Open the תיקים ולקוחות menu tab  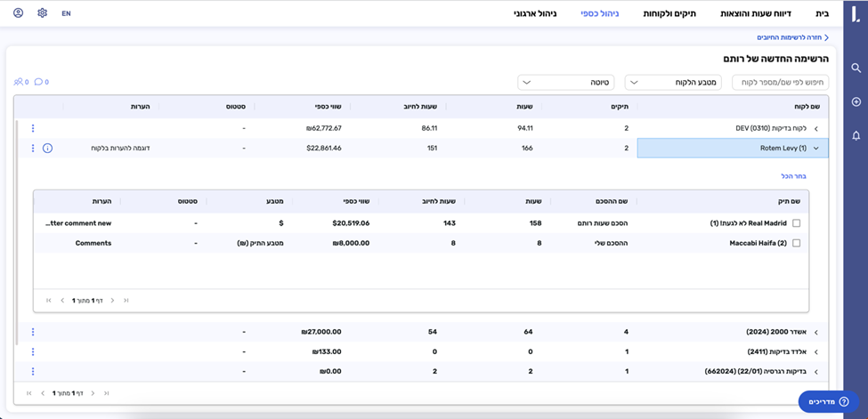(x=669, y=13)
